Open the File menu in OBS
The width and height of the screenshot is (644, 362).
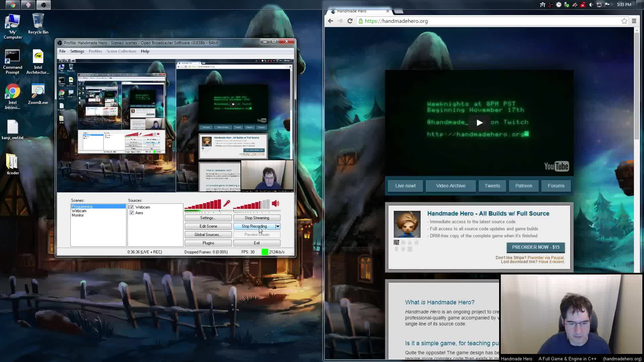click(x=62, y=51)
